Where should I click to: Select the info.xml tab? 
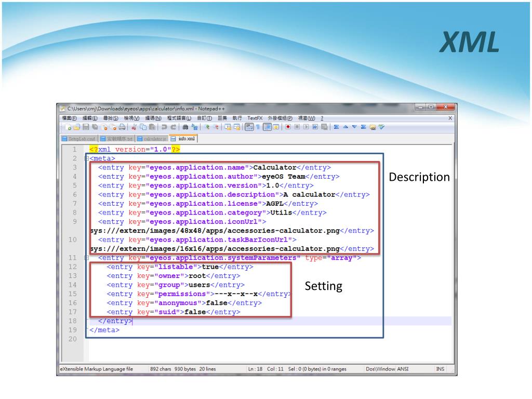pyautogui.click(x=183, y=138)
